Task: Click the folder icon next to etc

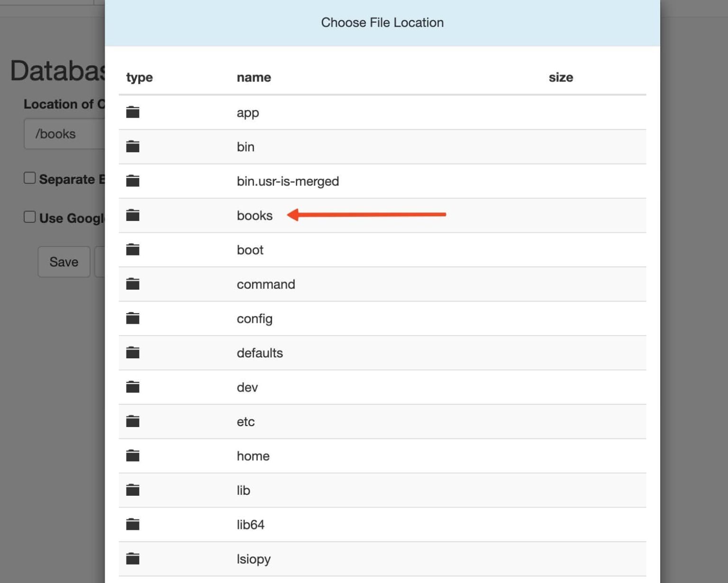Action: (x=133, y=421)
